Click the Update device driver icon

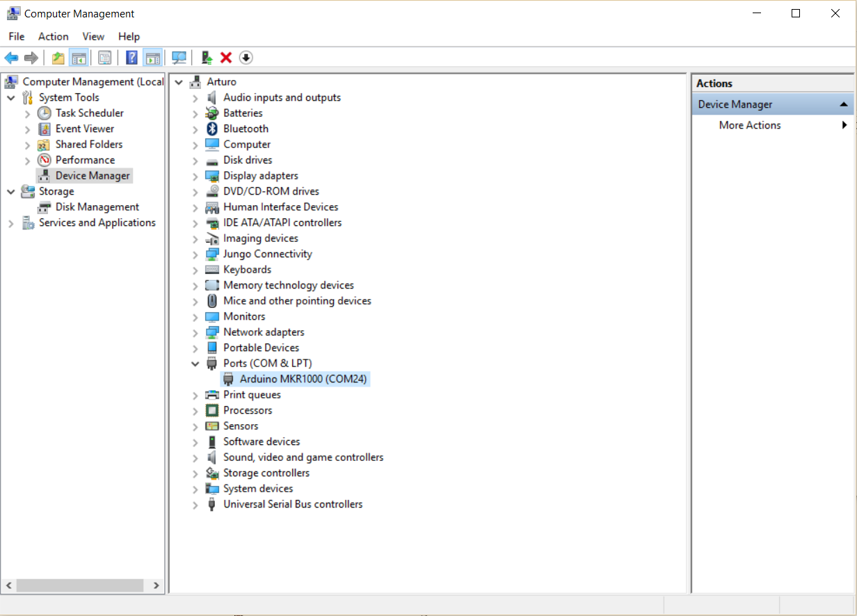point(206,58)
